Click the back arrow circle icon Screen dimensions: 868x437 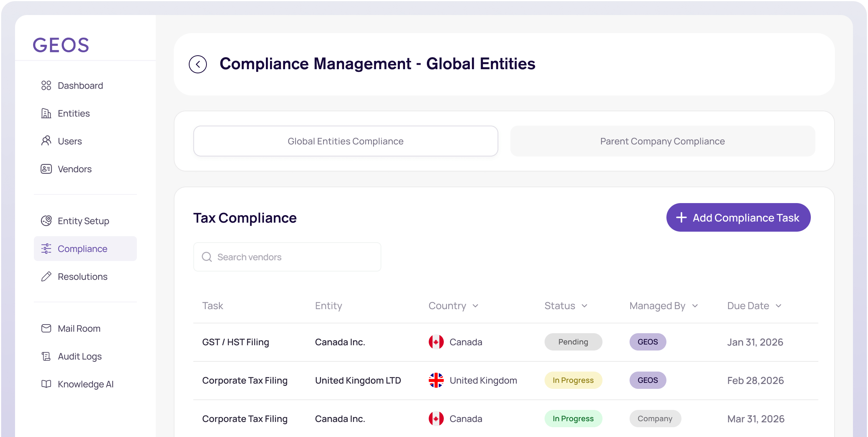point(198,64)
